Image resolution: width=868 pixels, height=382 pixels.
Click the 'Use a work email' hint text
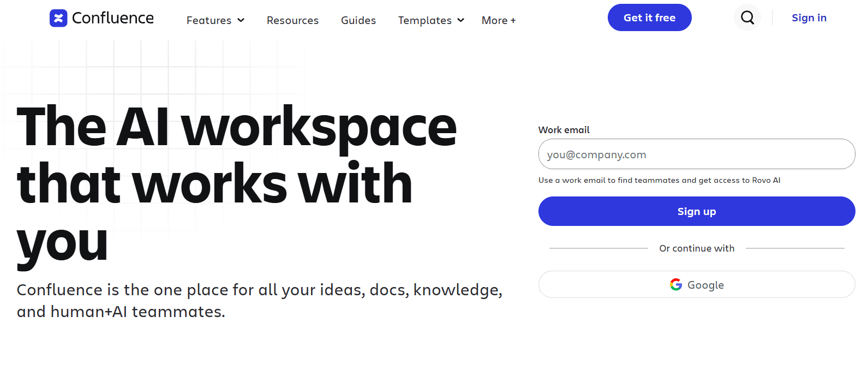(659, 180)
